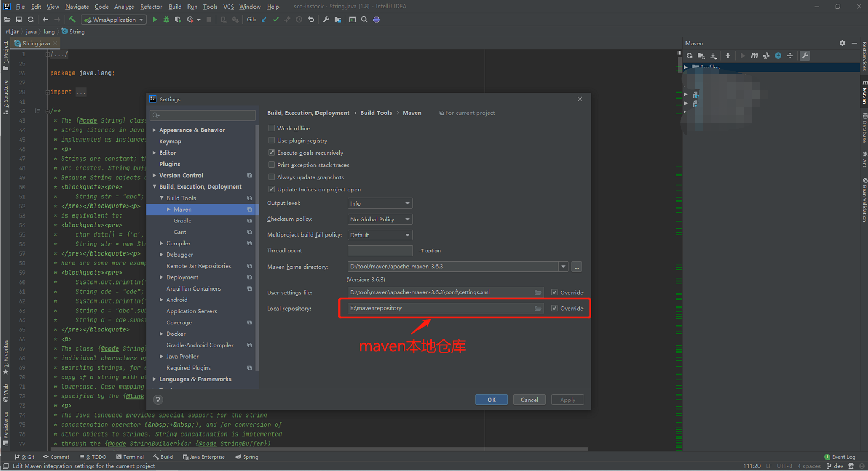Open the VCS menu
The image size is (868, 471).
coord(228,7)
